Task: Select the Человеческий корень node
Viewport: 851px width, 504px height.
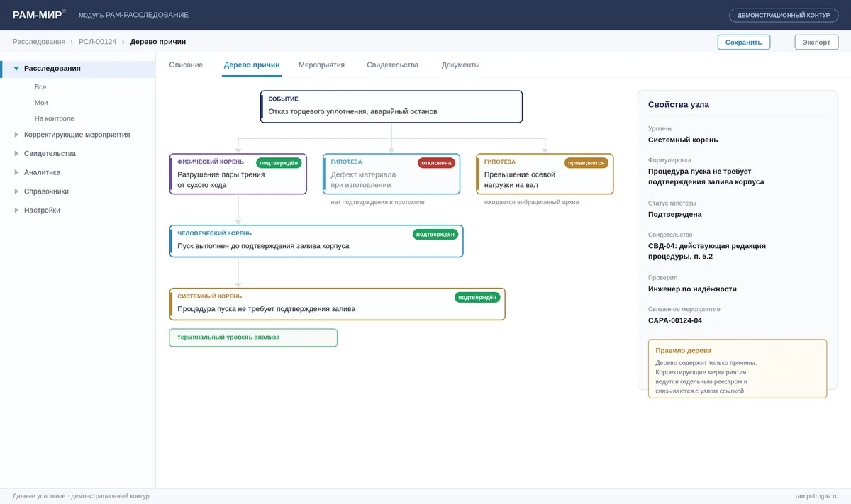Action: coord(316,241)
